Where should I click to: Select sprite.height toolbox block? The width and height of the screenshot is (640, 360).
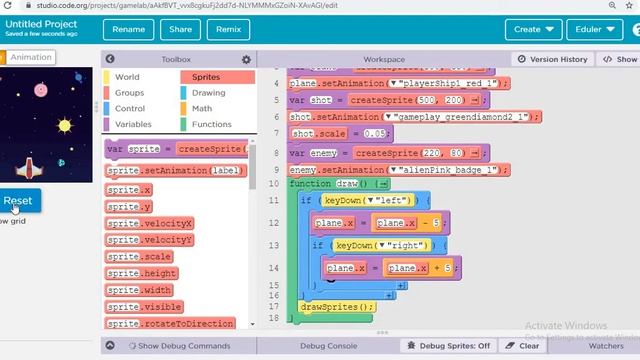click(x=142, y=273)
